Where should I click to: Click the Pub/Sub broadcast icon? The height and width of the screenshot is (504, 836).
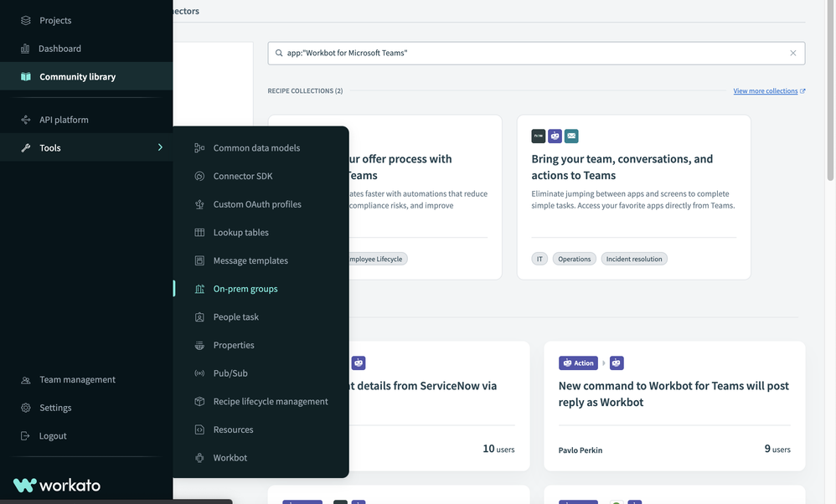tap(199, 373)
